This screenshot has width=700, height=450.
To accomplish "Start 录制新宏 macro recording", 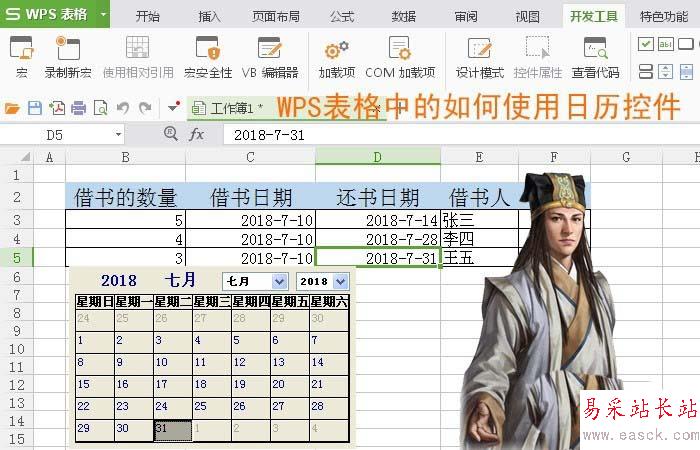I will tap(68, 57).
